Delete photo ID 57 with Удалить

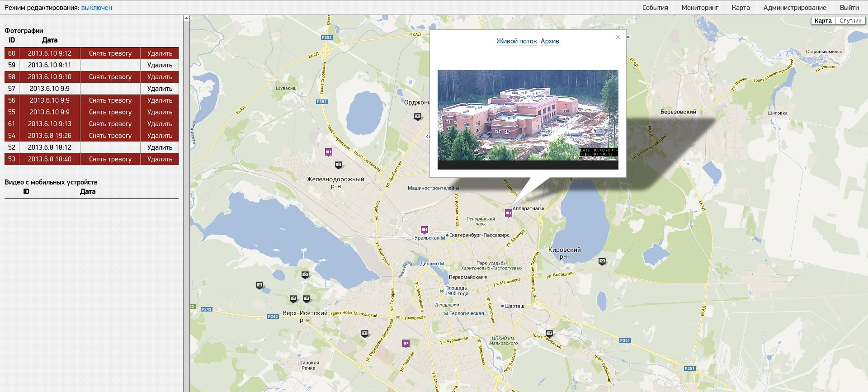point(160,89)
